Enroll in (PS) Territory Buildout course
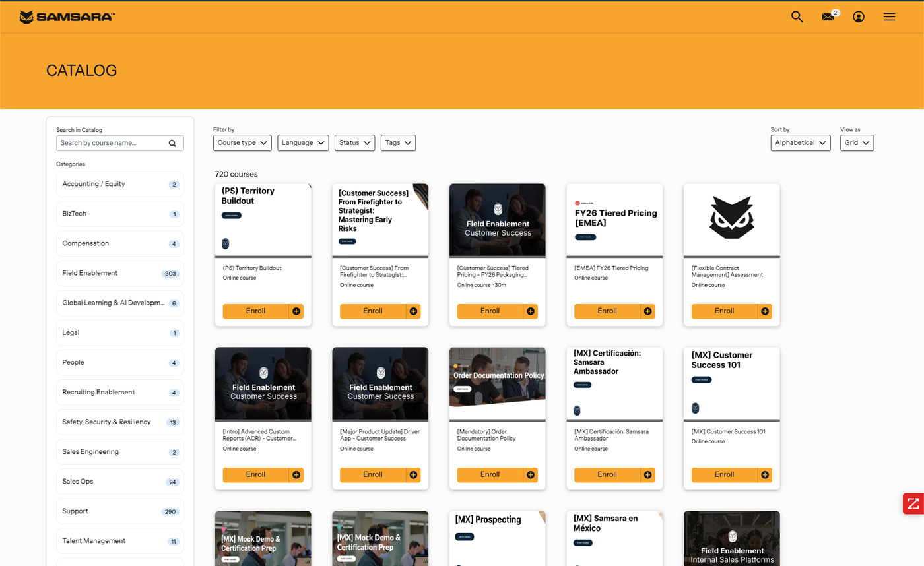 255,311
